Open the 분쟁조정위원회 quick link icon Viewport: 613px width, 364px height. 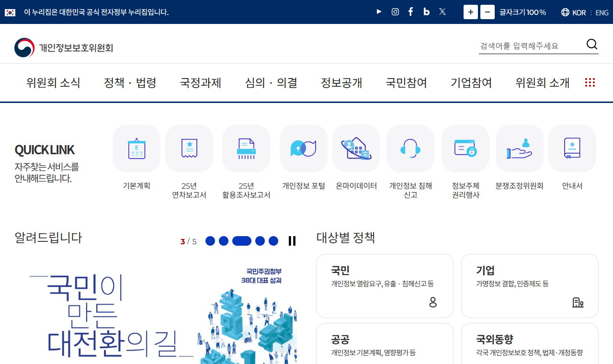pos(520,148)
